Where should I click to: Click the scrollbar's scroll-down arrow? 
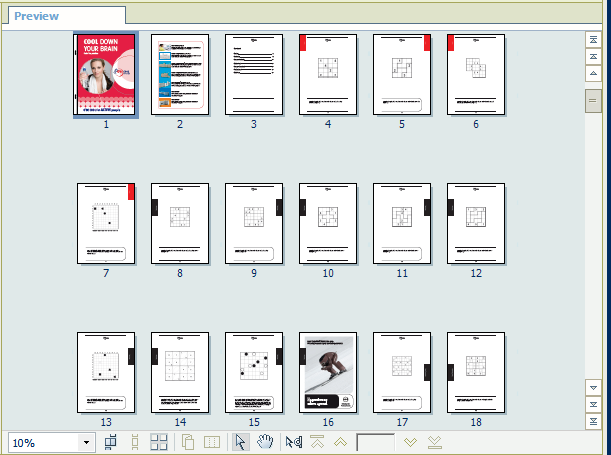(x=593, y=387)
